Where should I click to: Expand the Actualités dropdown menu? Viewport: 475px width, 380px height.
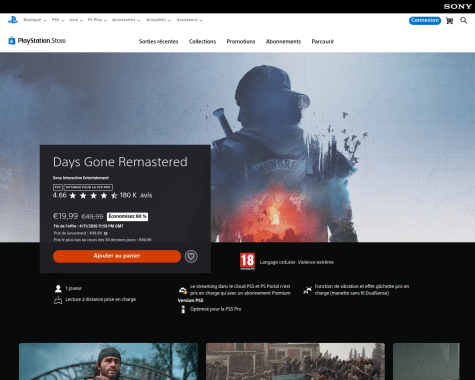click(x=158, y=20)
